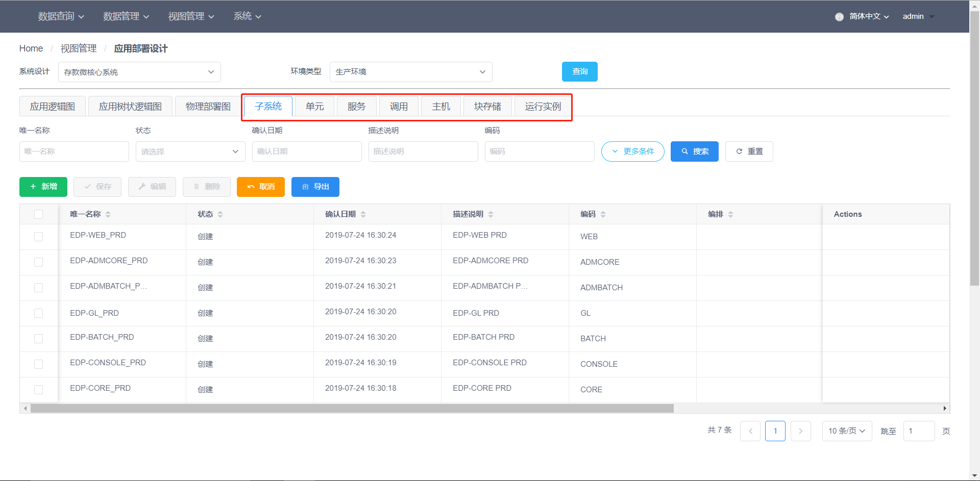This screenshot has height=481, width=980.
Task: Click the orange 取消 button
Action: pyautogui.click(x=261, y=187)
